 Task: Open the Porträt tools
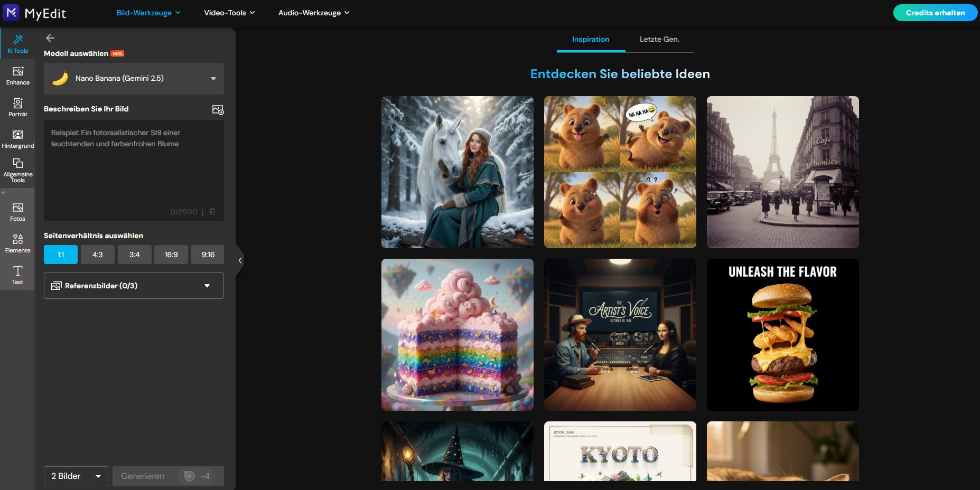17,107
